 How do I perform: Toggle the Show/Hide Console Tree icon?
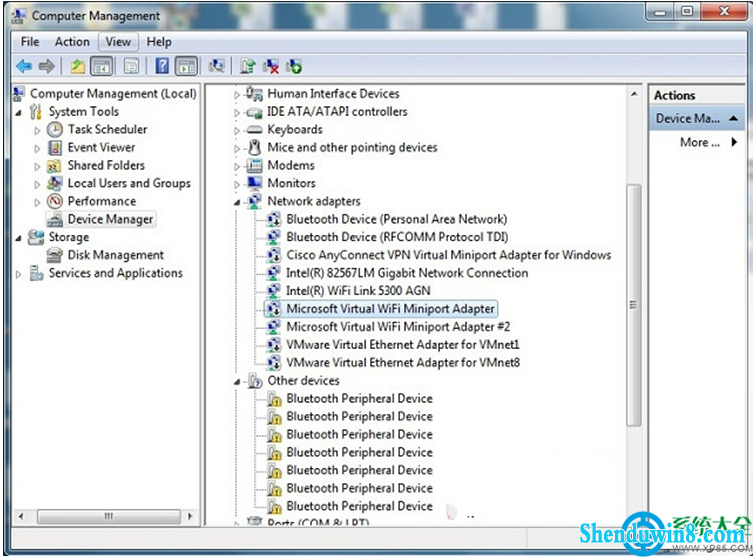102,66
